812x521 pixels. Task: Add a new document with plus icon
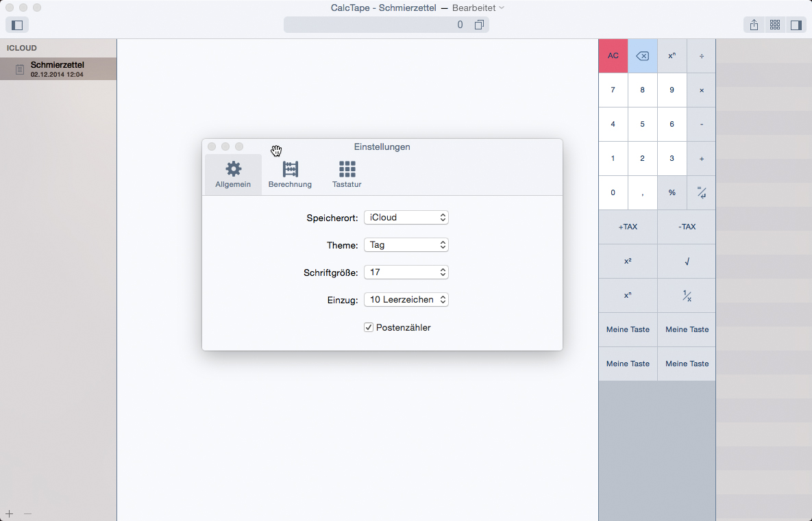point(9,513)
